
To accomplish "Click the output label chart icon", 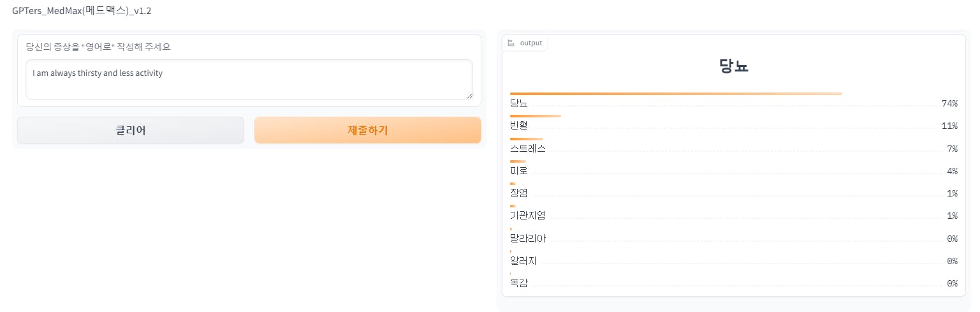I will click(511, 43).
